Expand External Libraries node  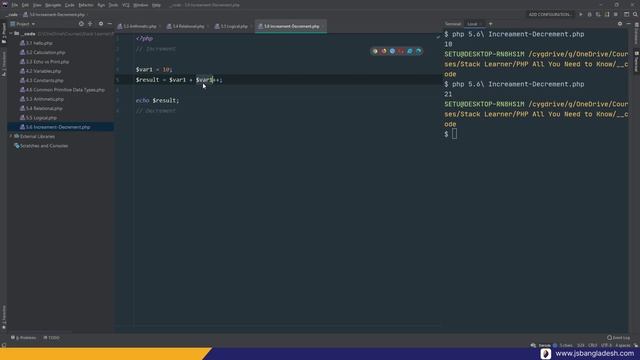click(x=11, y=136)
